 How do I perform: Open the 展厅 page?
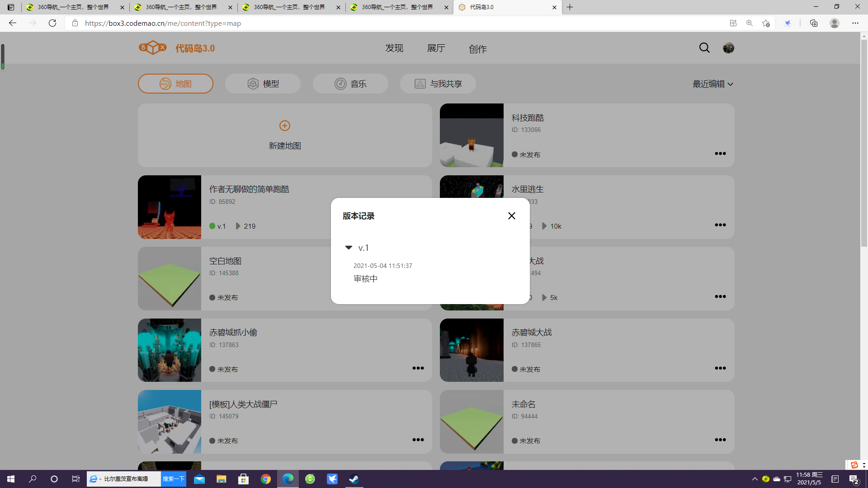coord(436,48)
